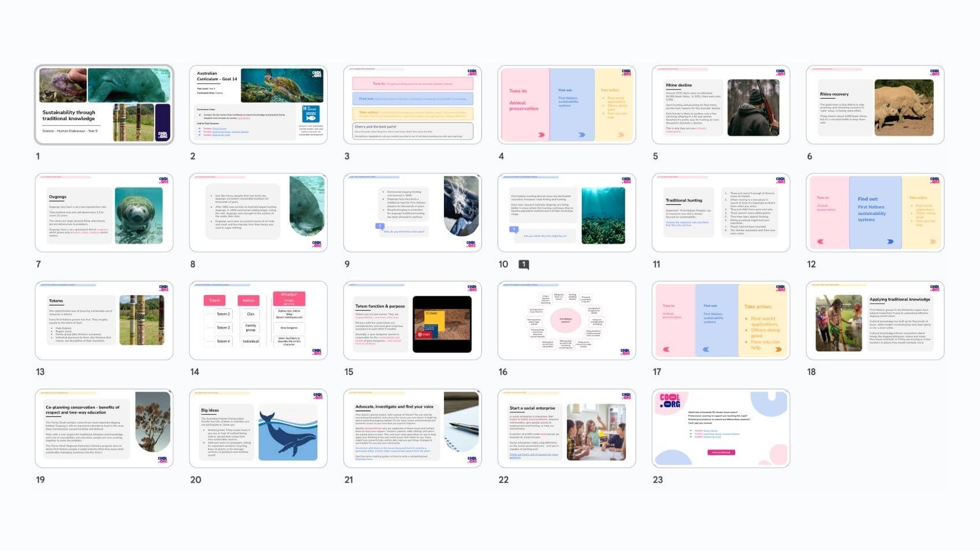The image size is (980, 551).
Task: Click the 'Totem function & purpose' slide
Action: [x=413, y=321]
